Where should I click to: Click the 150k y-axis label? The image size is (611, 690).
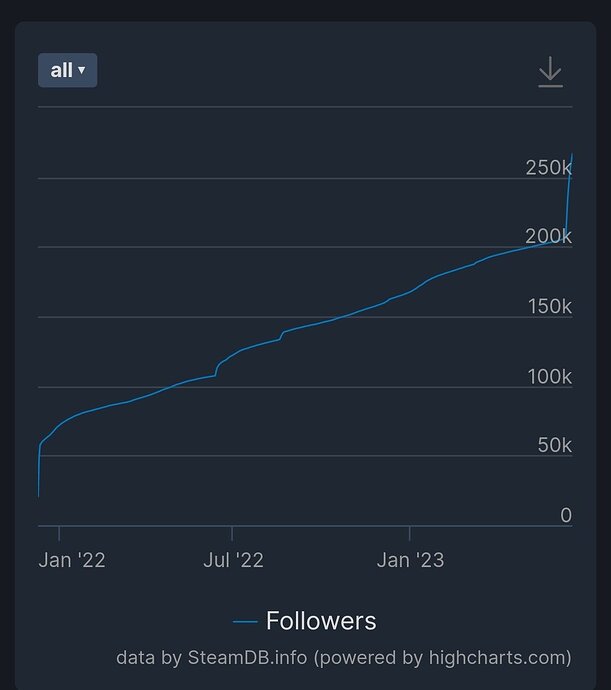click(549, 306)
